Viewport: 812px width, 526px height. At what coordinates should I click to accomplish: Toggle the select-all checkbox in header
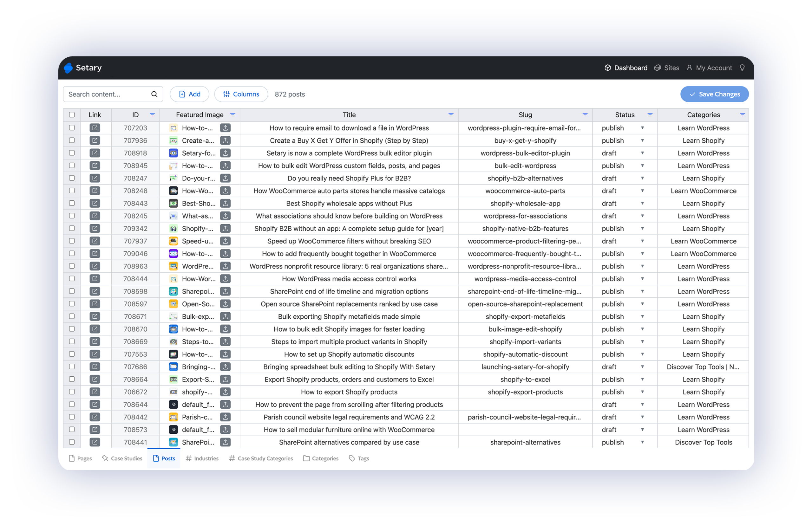tap(72, 115)
